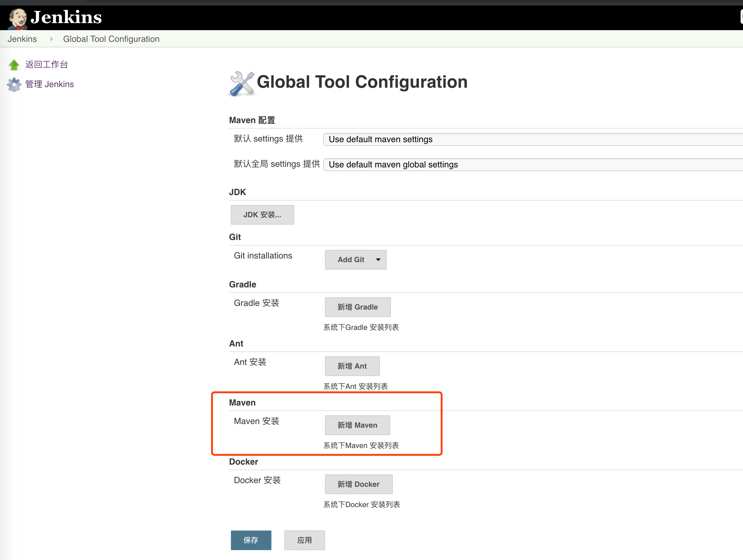Click the JDK 安装... button
The image size is (743, 560).
[x=262, y=214]
